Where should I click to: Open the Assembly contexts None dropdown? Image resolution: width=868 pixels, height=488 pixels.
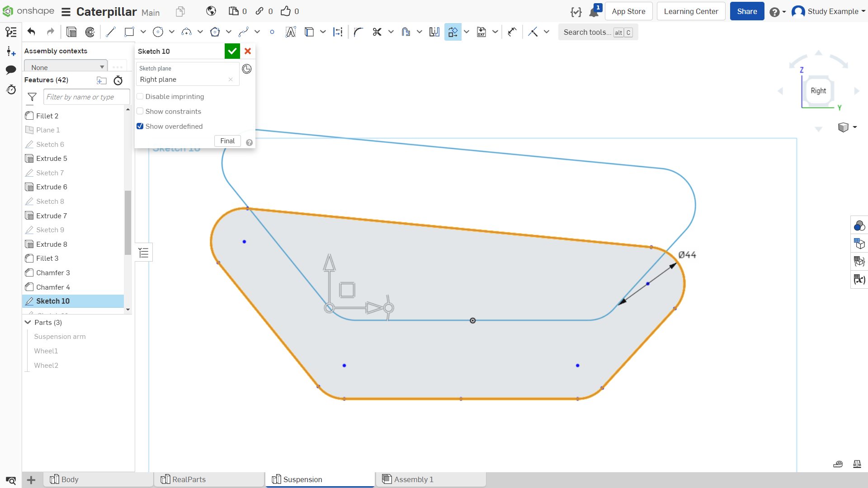(x=66, y=67)
